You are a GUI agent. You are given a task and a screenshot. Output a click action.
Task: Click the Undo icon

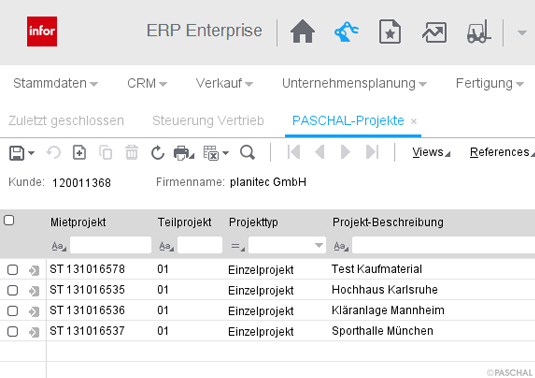pos(54,152)
